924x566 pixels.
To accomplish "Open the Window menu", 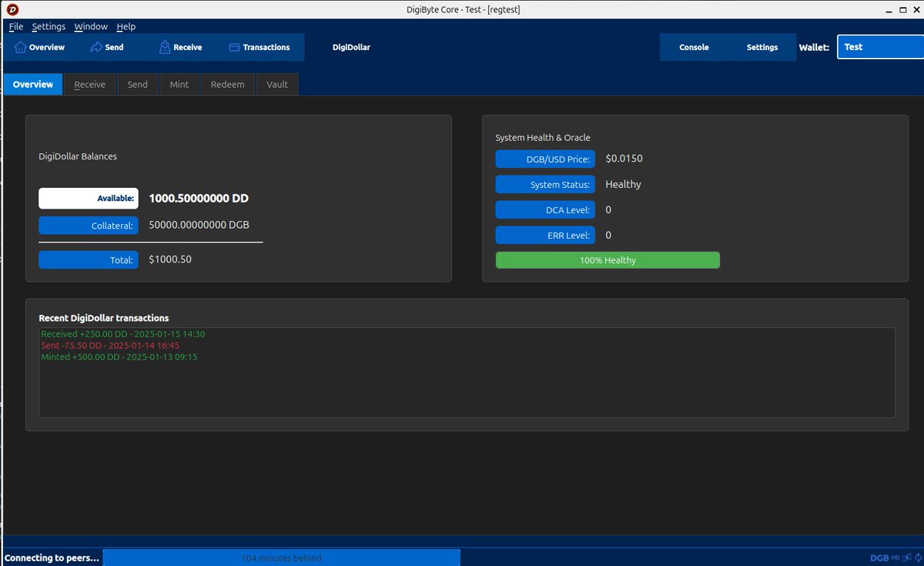I will point(91,26).
